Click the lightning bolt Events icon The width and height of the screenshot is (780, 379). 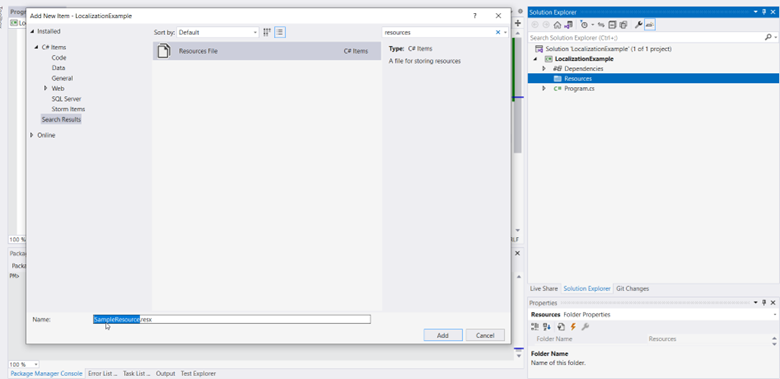pyautogui.click(x=573, y=327)
